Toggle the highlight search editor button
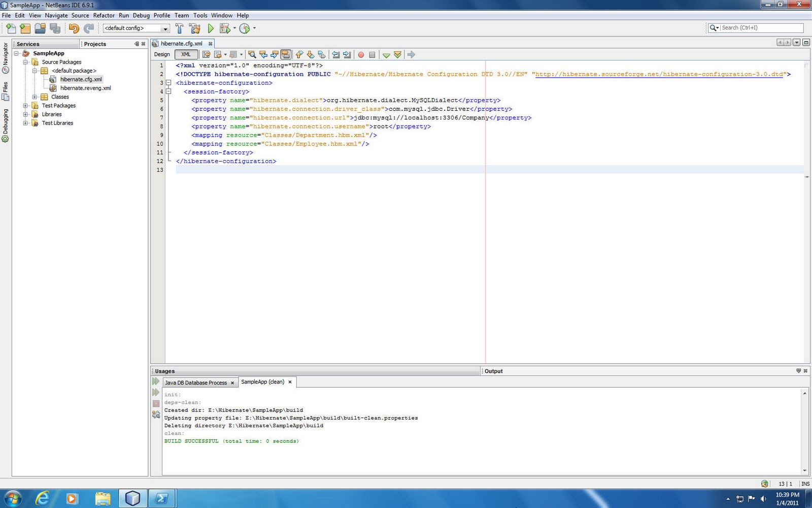Image resolution: width=812 pixels, height=508 pixels. tap(286, 54)
